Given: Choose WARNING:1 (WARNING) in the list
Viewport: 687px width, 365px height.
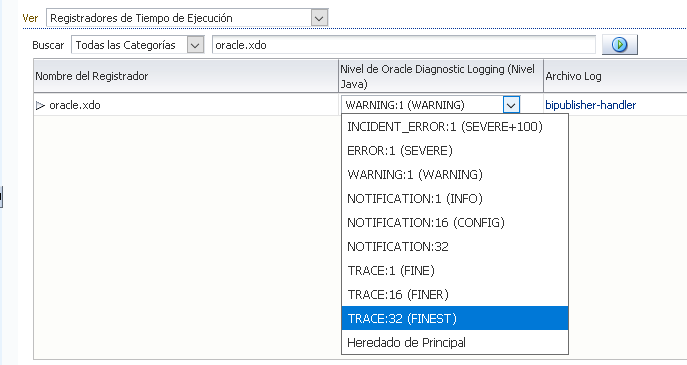Looking at the screenshot, I should [x=455, y=174].
